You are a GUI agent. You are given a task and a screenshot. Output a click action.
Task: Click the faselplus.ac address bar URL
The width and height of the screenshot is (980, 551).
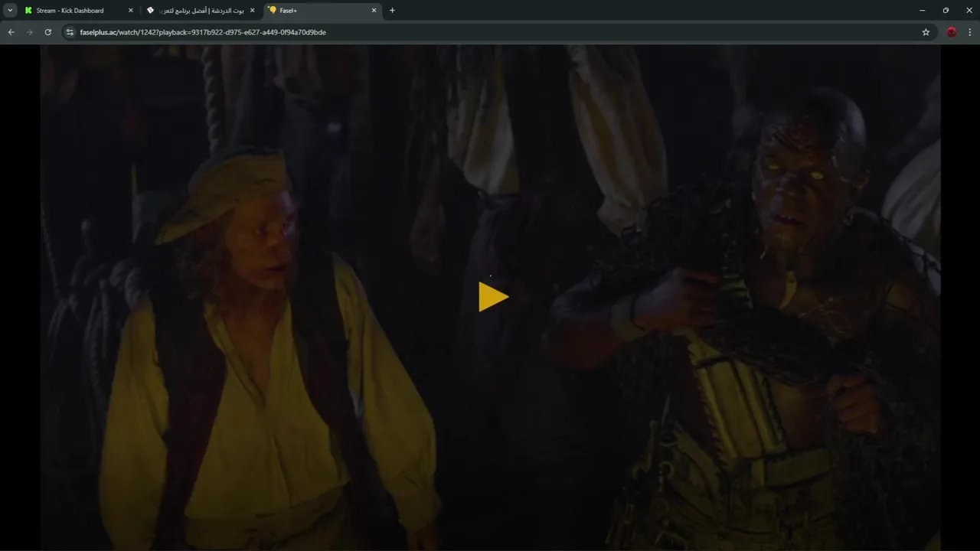click(203, 32)
